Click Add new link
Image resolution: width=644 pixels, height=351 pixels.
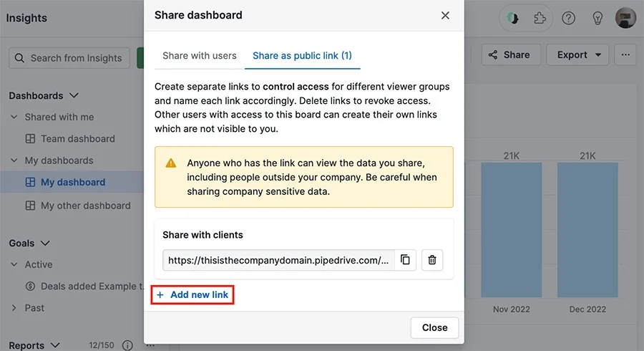[192, 294]
